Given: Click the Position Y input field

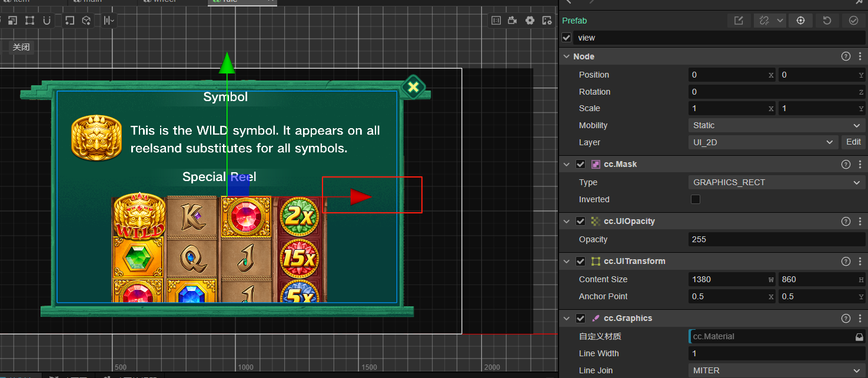Looking at the screenshot, I should 822,75.
